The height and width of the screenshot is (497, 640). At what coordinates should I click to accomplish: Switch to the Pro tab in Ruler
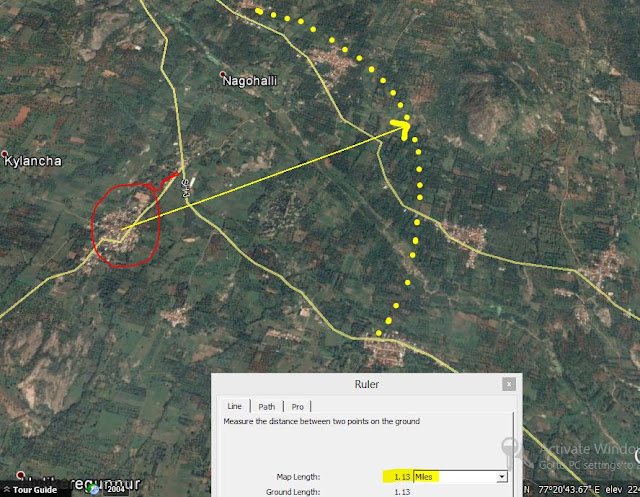click(x=297, y=406)
